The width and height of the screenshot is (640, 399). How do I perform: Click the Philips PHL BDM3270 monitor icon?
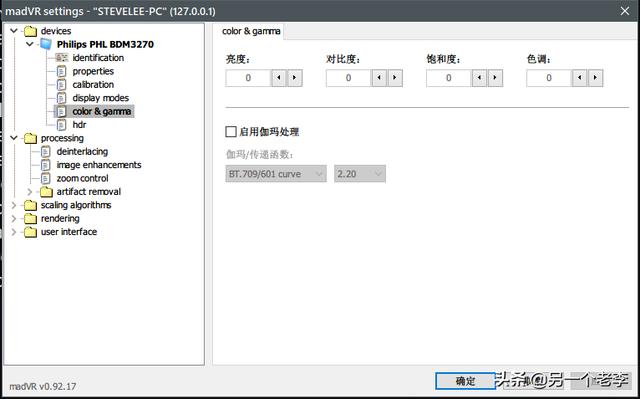click(x=46, y=44)
